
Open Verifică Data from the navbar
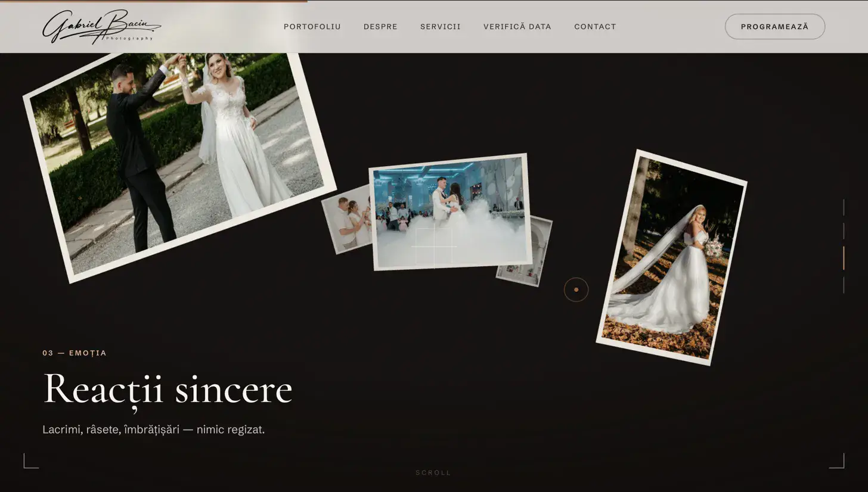click(x=517, y=27)
